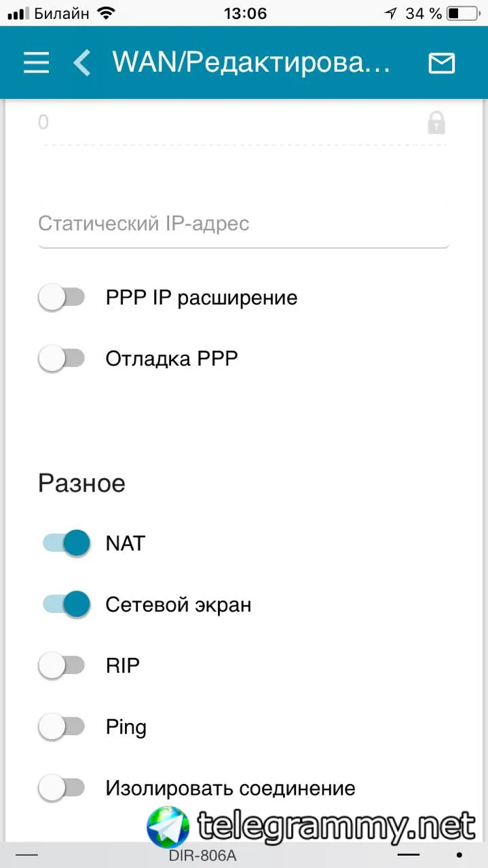This screenshot has height=868, width=488.
Task: Go back using the header chevron
Action: [82, 63]
